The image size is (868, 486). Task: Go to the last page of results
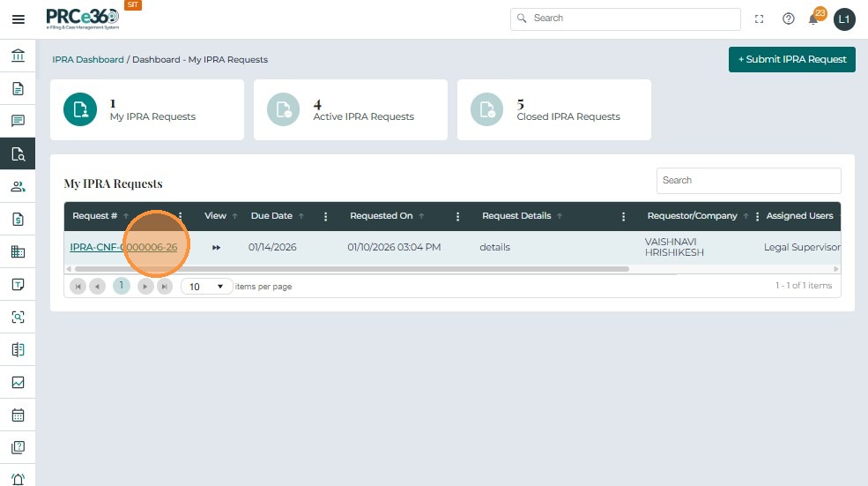(165, 287)
